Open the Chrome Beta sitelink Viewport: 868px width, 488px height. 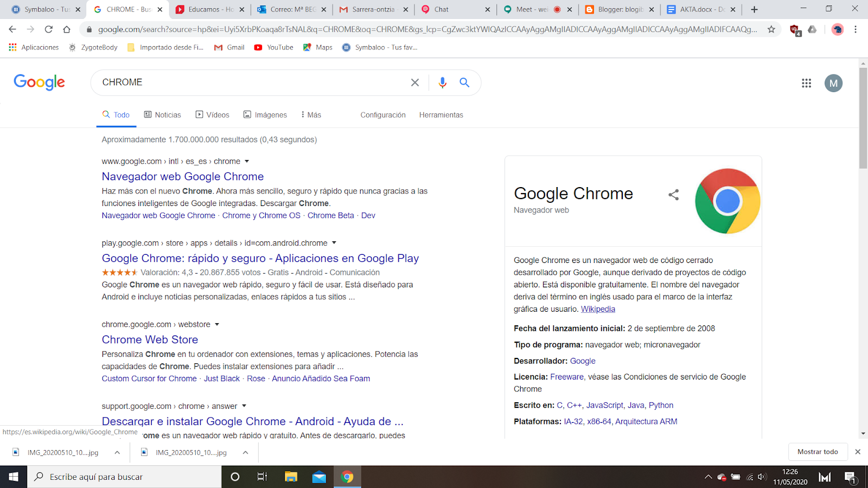pyautogui.click(x=331, y=215)
